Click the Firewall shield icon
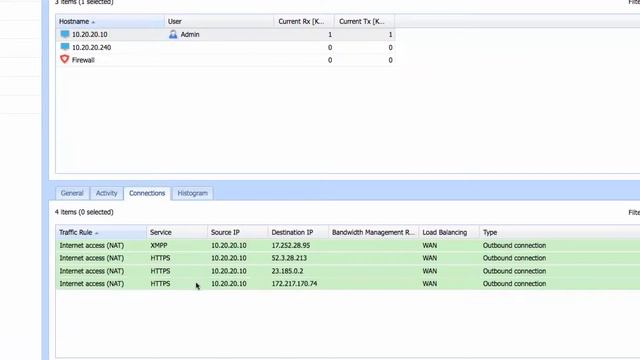The width and height of the screenshot is (640, 360). click(64, 60)
